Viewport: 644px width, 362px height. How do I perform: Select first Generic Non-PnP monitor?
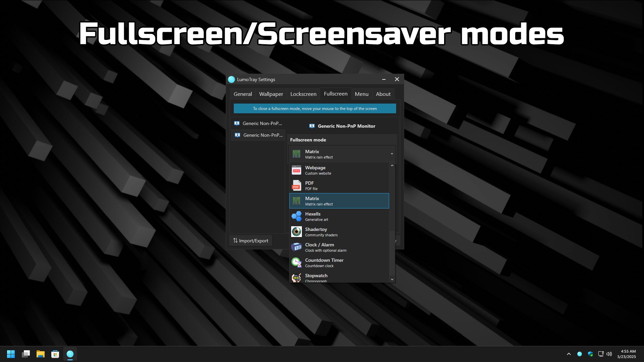tap(258, 123)
